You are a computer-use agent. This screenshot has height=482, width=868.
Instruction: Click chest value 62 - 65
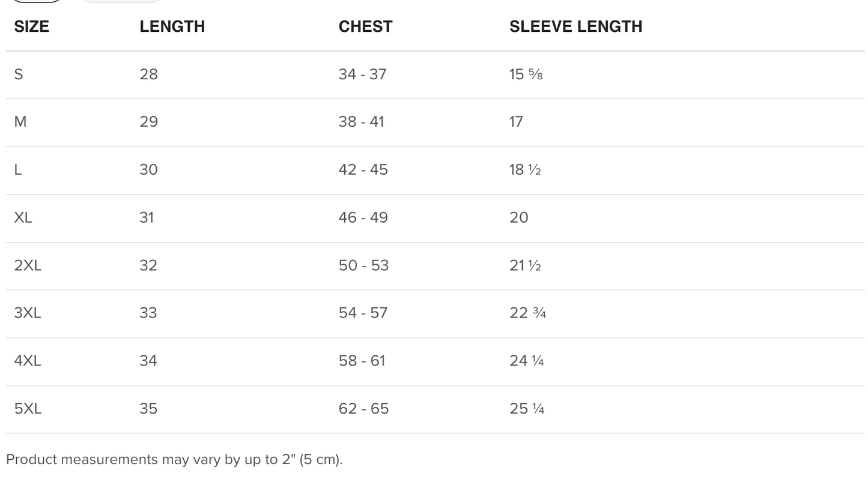[x=363, y=409]
